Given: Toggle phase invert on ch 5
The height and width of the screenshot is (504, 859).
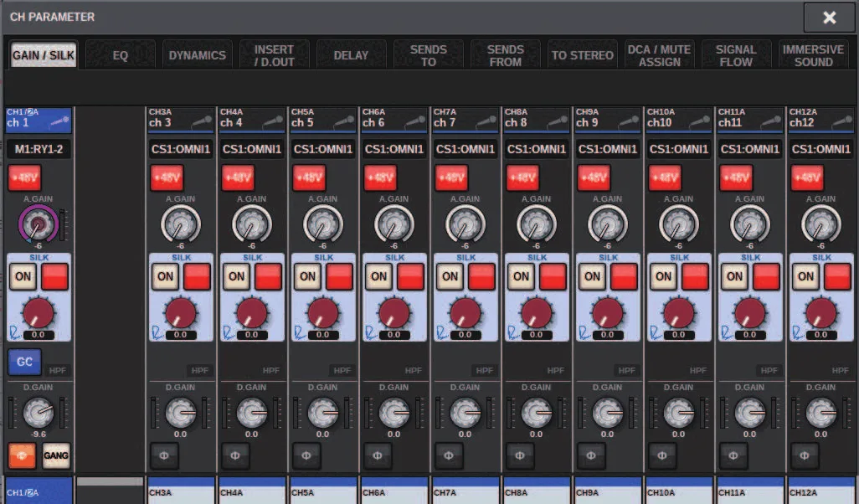Looking at the screenshot, I should pos(306,455).
